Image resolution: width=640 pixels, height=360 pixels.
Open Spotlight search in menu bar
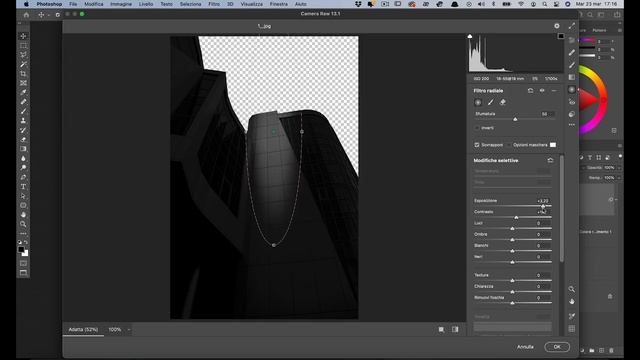point(544,4)
